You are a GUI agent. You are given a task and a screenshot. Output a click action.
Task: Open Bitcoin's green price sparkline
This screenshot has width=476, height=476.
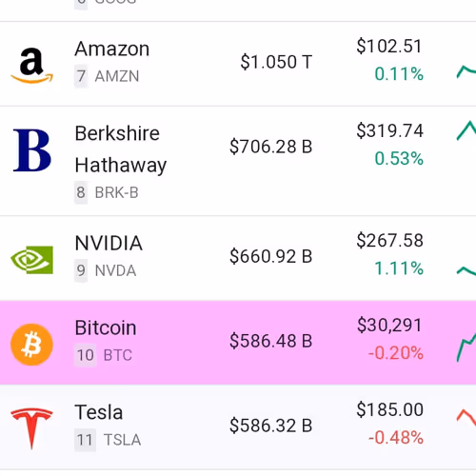click(x=466, y=347)
